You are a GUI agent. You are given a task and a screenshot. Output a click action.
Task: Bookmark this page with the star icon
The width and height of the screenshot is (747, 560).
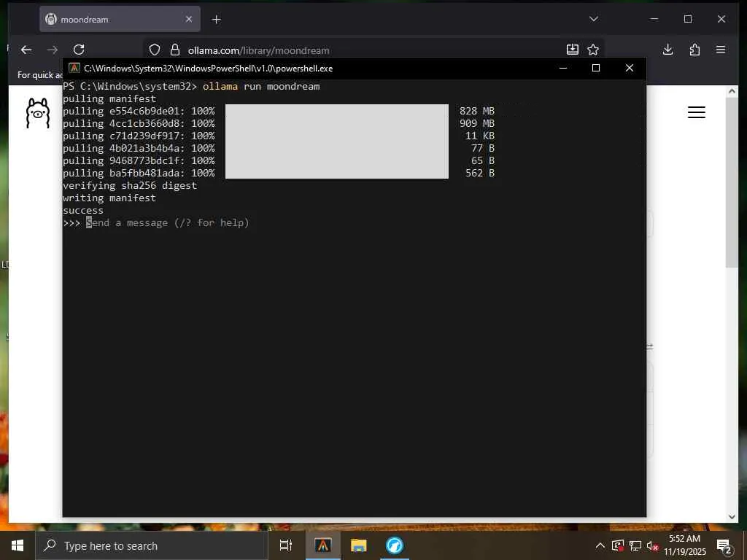593,50
